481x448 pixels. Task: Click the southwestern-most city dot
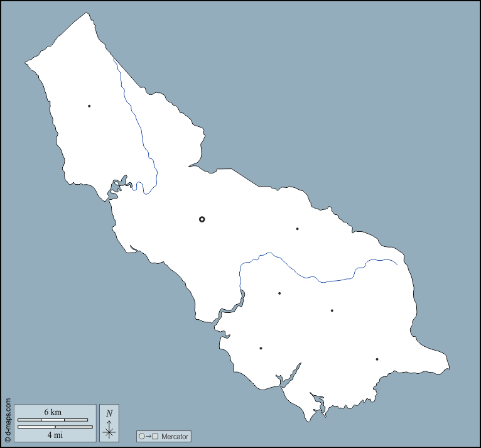point(261,348)
